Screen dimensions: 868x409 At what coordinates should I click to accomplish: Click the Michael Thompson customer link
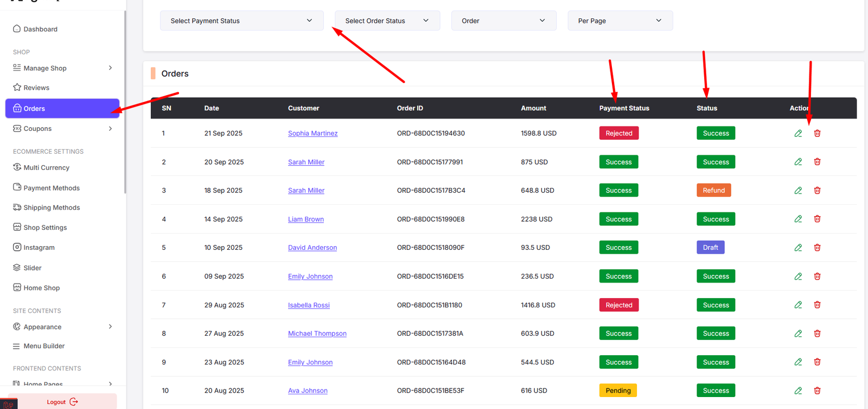317,334
